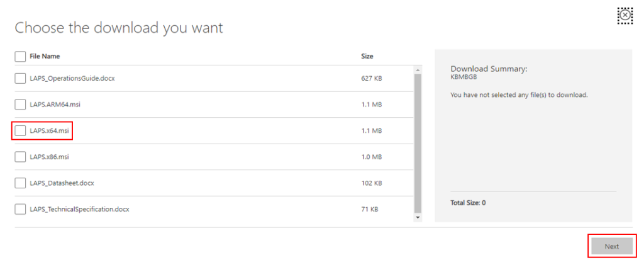The image size is (644, 262).
Task: Enable the LAPS.x86.msi checkbox
Action: tap(20, 157)
